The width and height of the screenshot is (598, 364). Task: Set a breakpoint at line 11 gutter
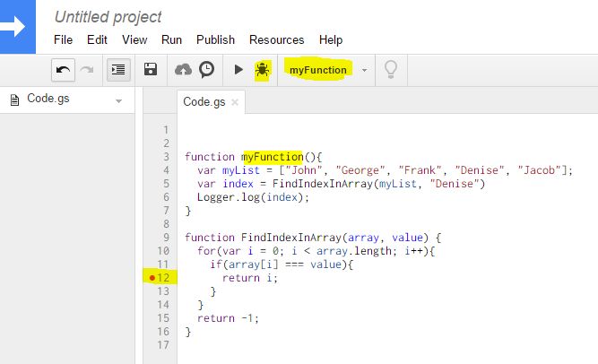(162, 264)
